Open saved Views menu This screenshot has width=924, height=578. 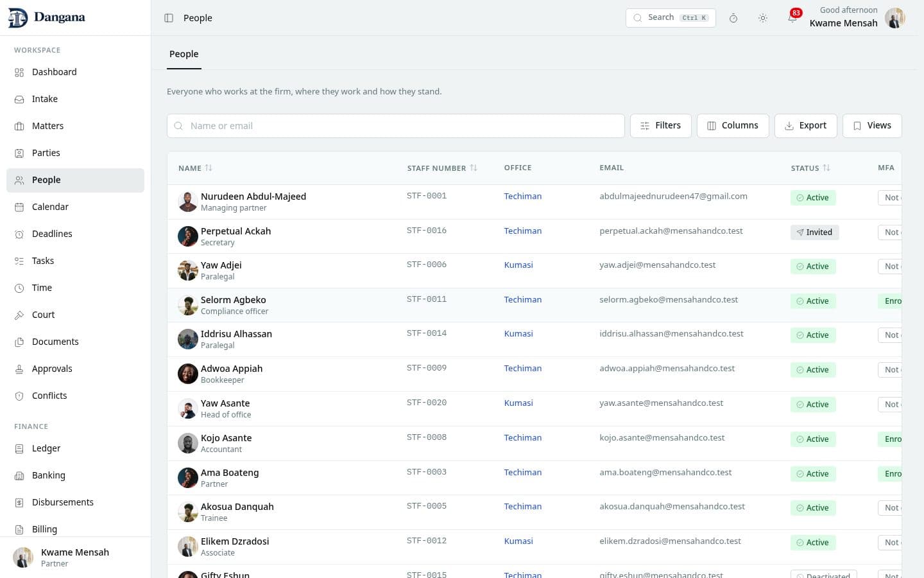click(872, 126)
